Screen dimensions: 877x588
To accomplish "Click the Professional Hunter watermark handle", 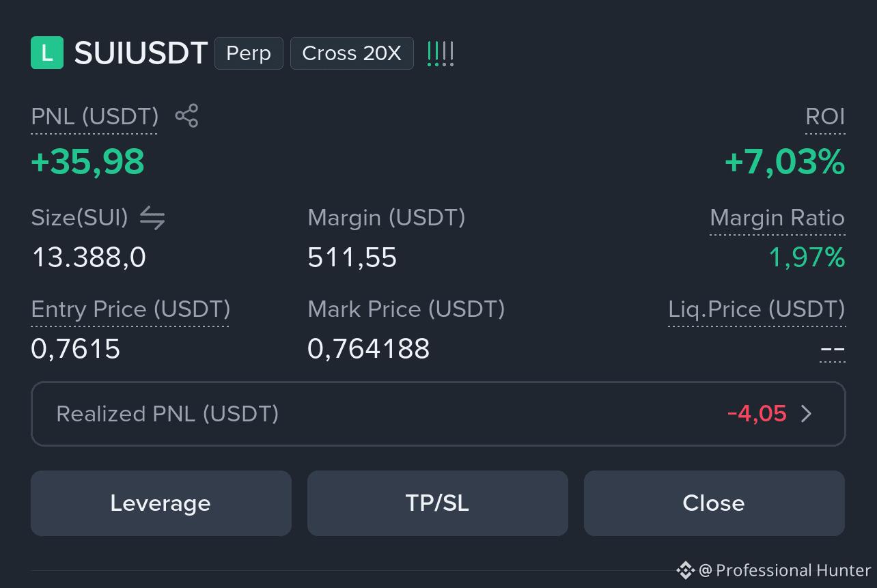I will [785, 570].
